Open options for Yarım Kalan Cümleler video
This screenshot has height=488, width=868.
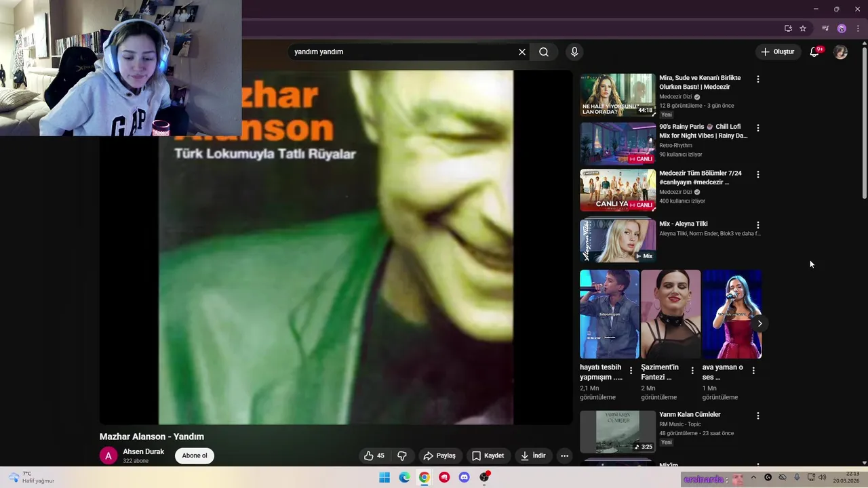click(x=758, y=415)
